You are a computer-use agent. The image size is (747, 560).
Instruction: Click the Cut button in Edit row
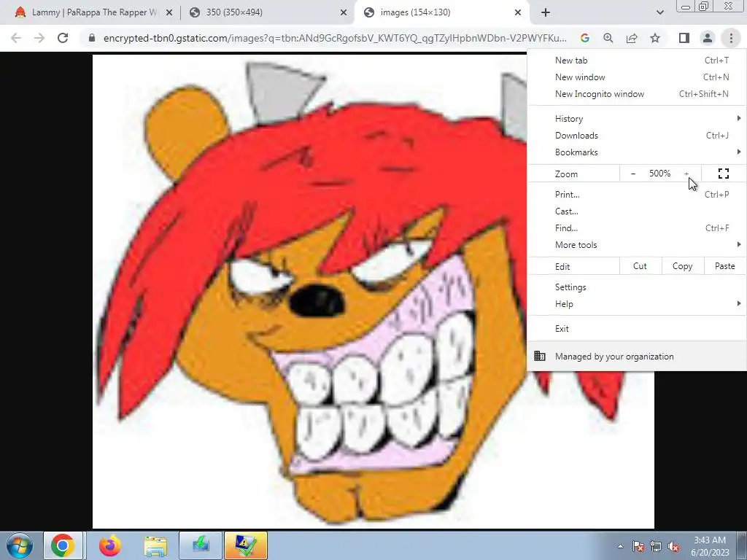[640, 266]
